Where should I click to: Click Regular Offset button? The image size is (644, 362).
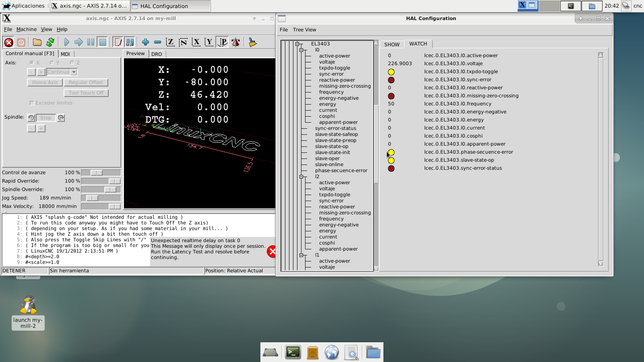86,82
